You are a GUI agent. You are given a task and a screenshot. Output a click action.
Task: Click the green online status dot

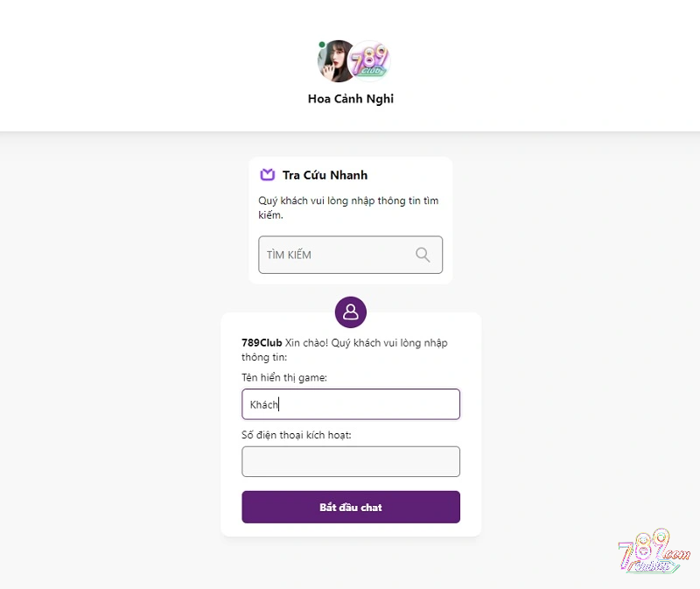pos(322,45)
